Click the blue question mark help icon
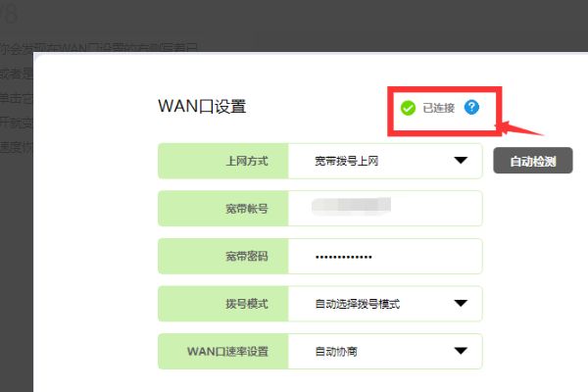The height and width of the screenshot is (392, 588). click(x=471, y=107)
